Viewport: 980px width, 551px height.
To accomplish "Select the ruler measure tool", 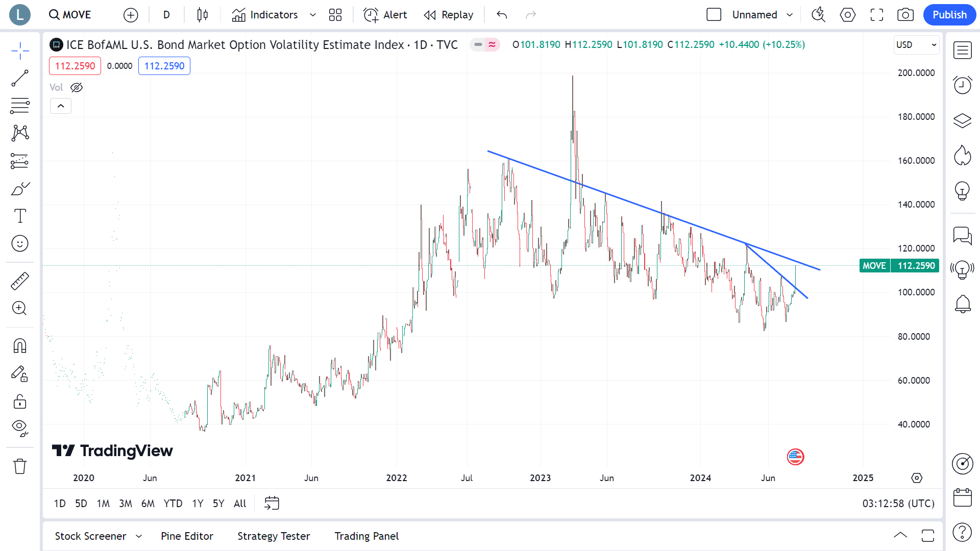I will point(20,281).
